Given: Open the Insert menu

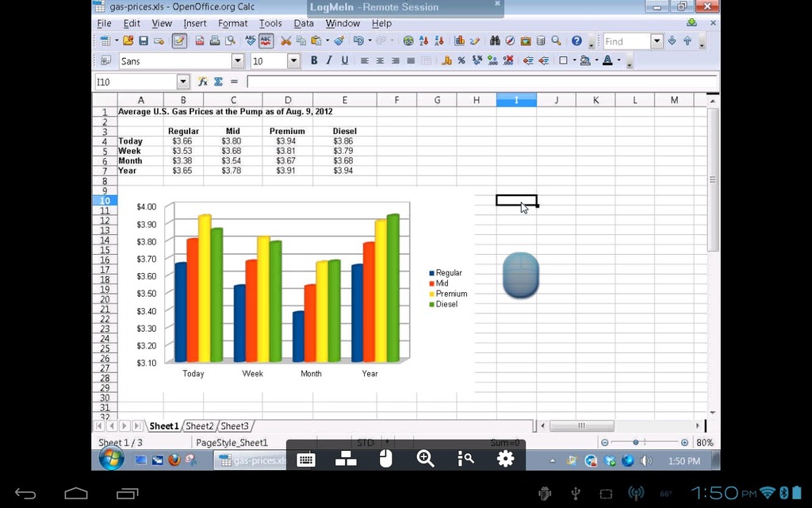Looking at the screenshot, I should coord(195,23).
